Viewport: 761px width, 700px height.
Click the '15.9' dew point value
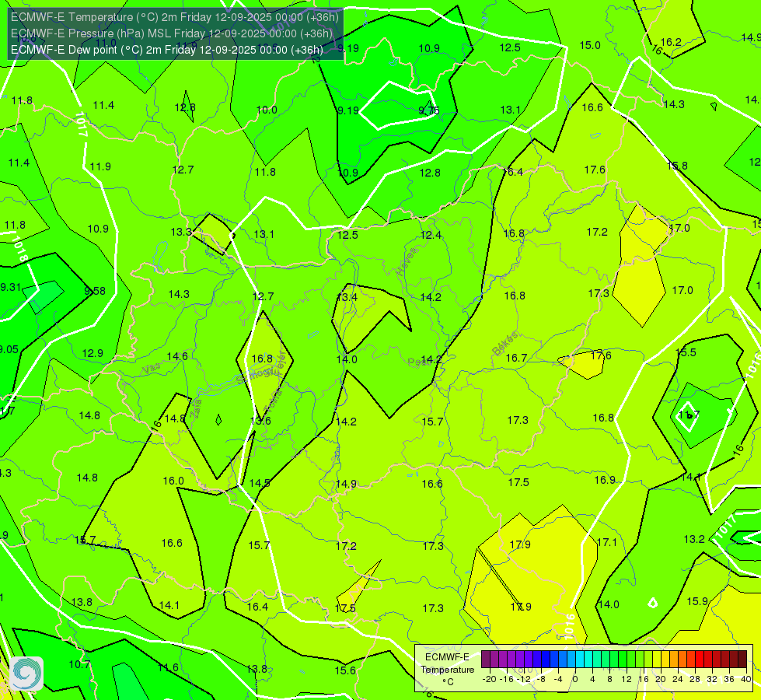pos(697,601)
